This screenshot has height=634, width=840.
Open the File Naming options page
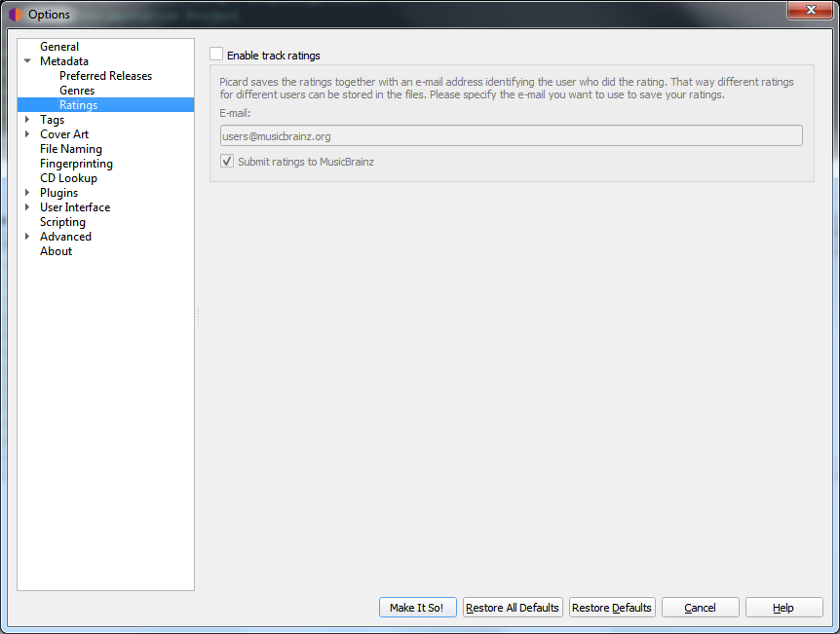71,149
